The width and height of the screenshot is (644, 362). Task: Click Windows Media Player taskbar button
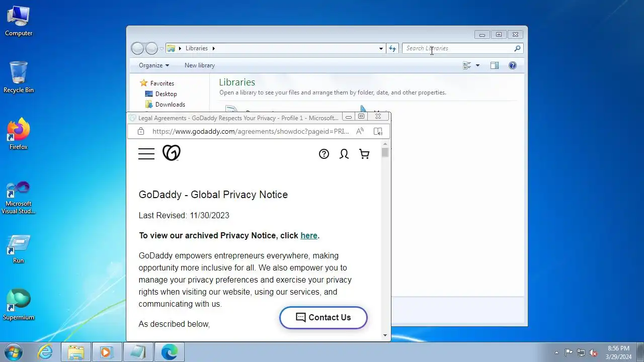pyautogui.click(x=107, y=352)
